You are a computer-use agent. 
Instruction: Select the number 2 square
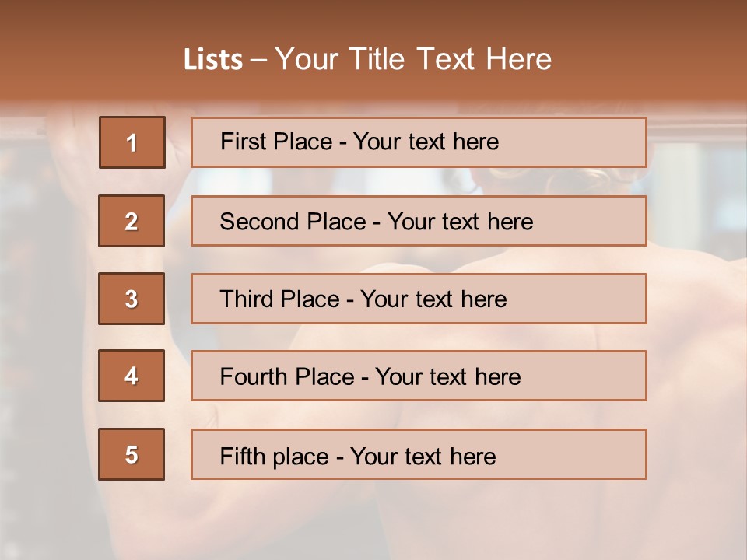tap(132, 221)
